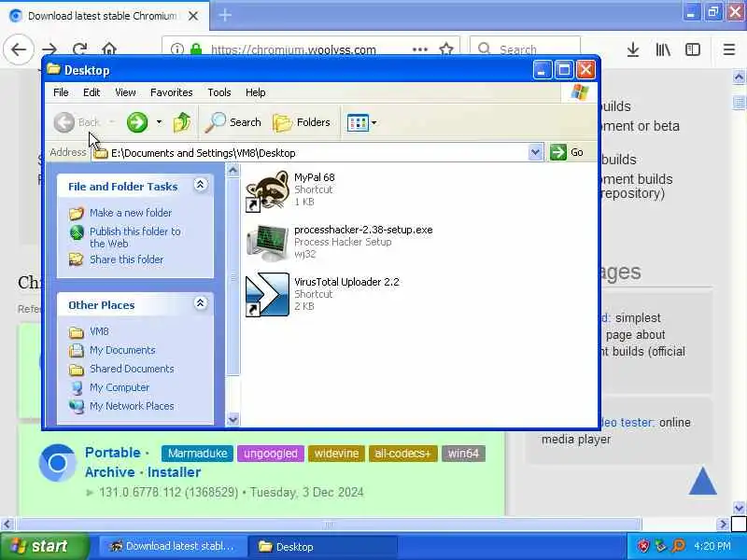Click the blue scroll-to-top triangle
Screen dimensions: 747x560
click(x=703, y=481)
